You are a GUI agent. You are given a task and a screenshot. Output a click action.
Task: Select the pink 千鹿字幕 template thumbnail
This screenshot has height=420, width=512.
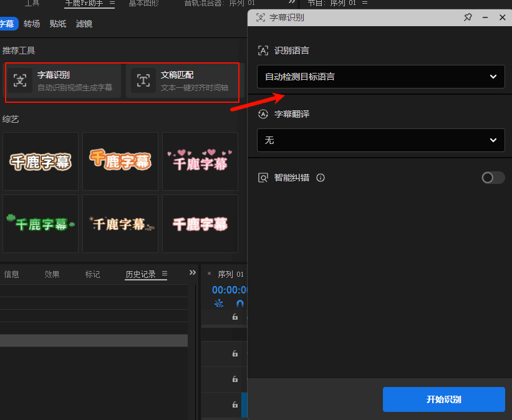[200, 161]
